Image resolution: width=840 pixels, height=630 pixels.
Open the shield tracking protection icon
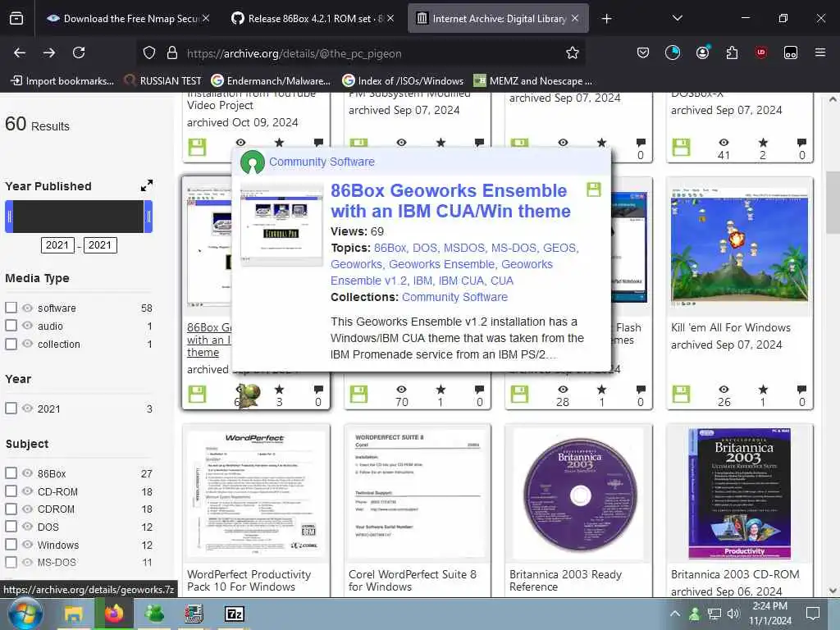point(149,52)
